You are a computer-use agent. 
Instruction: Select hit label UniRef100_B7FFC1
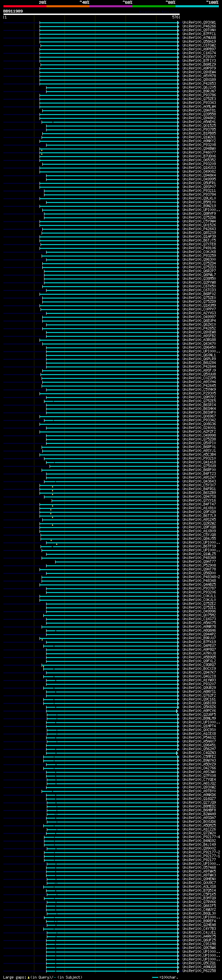[x=199, y=34]
